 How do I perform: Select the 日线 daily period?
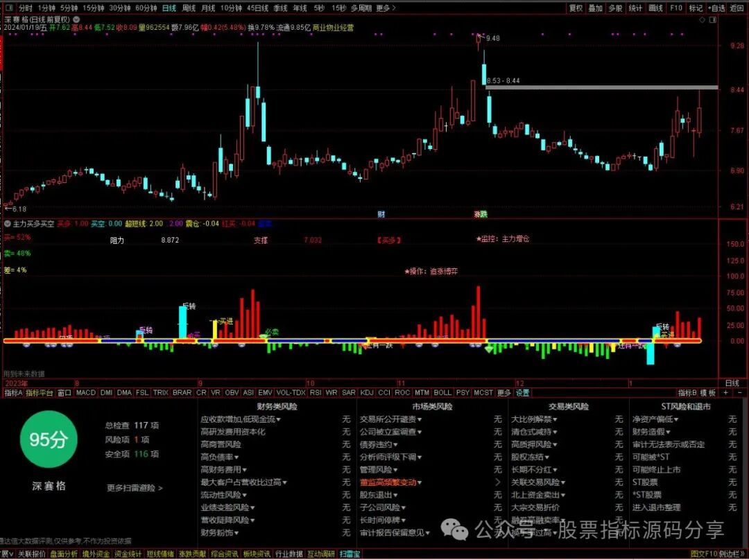pos(169,8)
